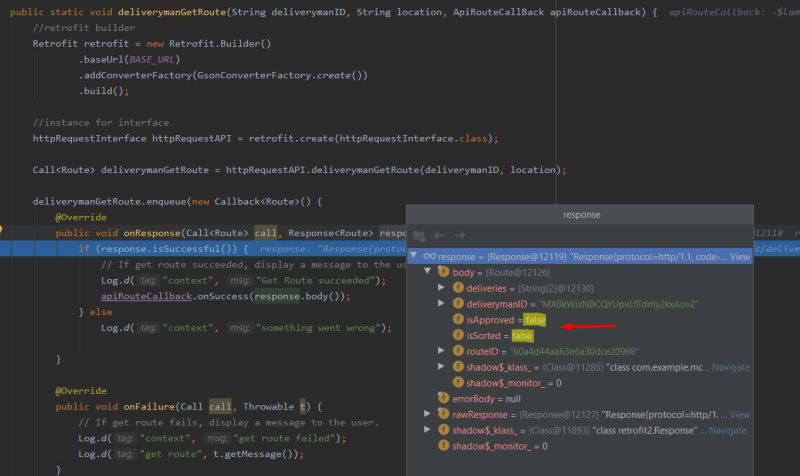
Task: Click the field icon beside deliverymanID
Action: pyautogui.click(x=458, y=304)
